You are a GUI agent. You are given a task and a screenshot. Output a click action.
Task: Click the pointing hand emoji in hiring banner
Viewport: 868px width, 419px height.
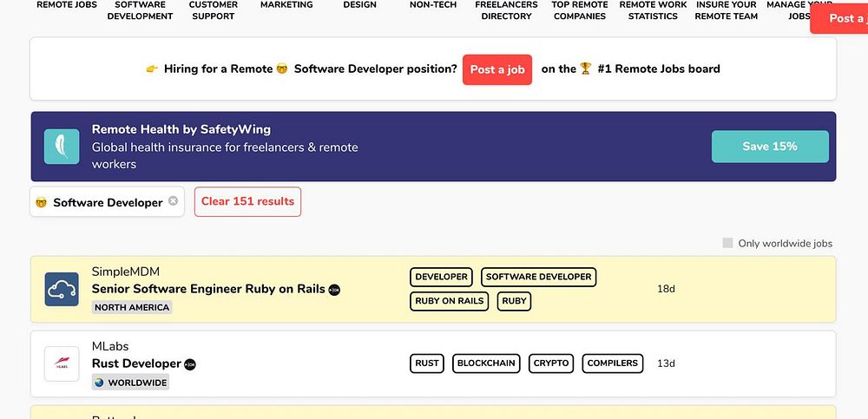pos(152,69)
